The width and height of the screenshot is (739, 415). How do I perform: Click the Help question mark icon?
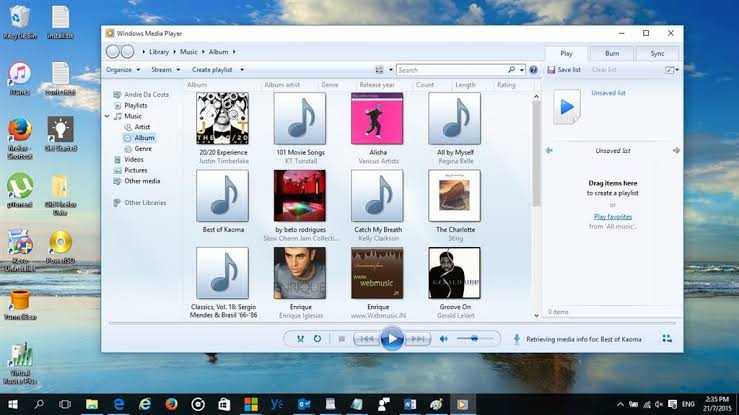[x=534, y=70]
